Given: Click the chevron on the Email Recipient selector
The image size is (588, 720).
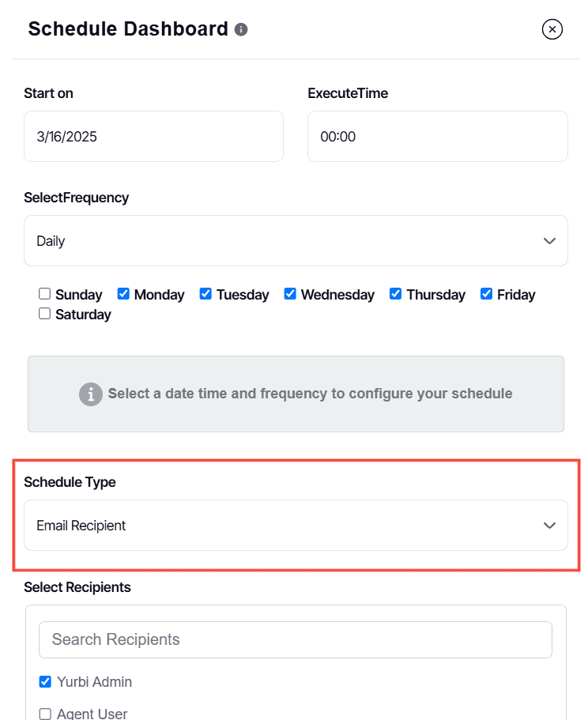Looking at the screenshot, I should click(x=549, y=525).
